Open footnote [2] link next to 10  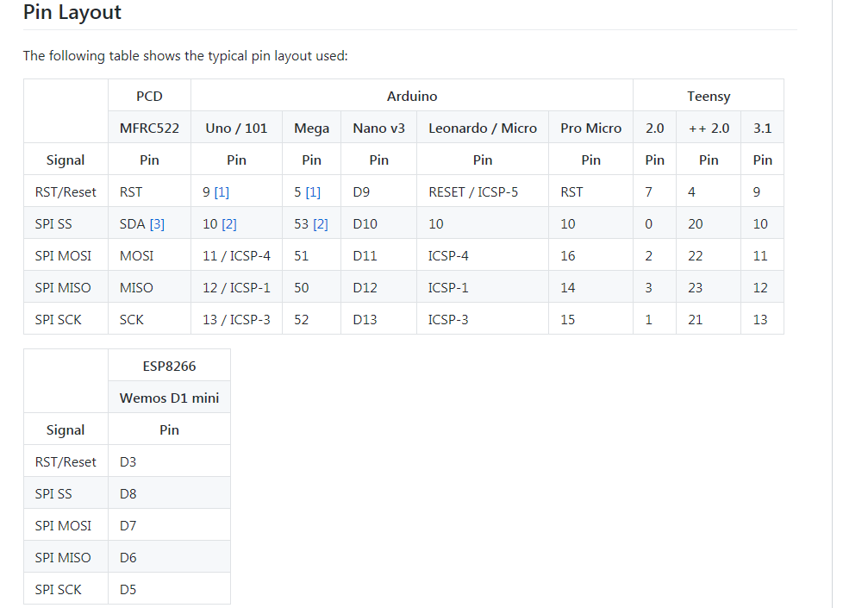(229, 224)
